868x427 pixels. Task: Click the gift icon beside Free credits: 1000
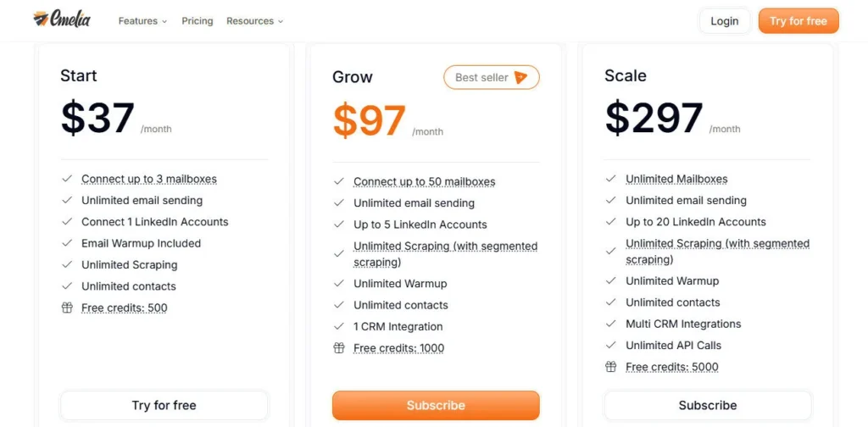click(339, 348)
